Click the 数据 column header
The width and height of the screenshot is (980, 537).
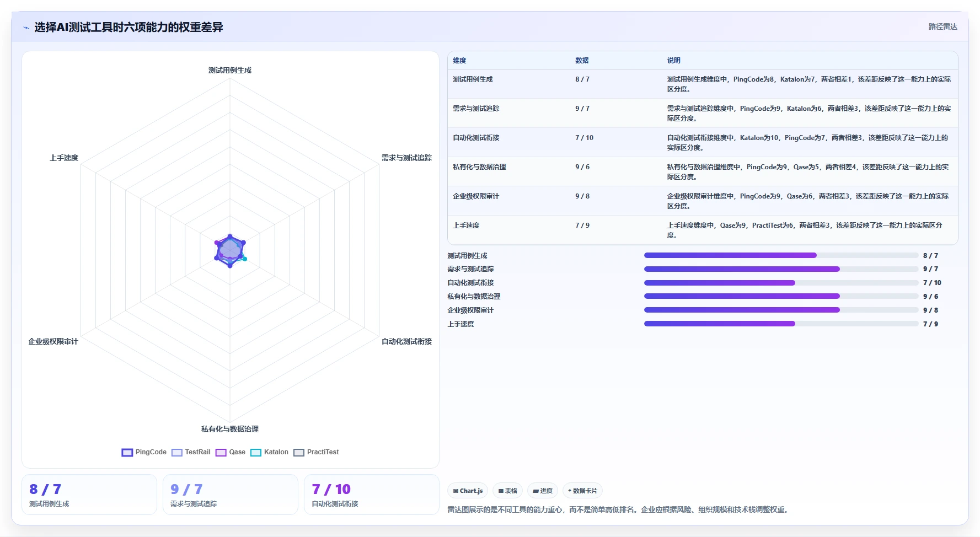click(x=582, y=61)
